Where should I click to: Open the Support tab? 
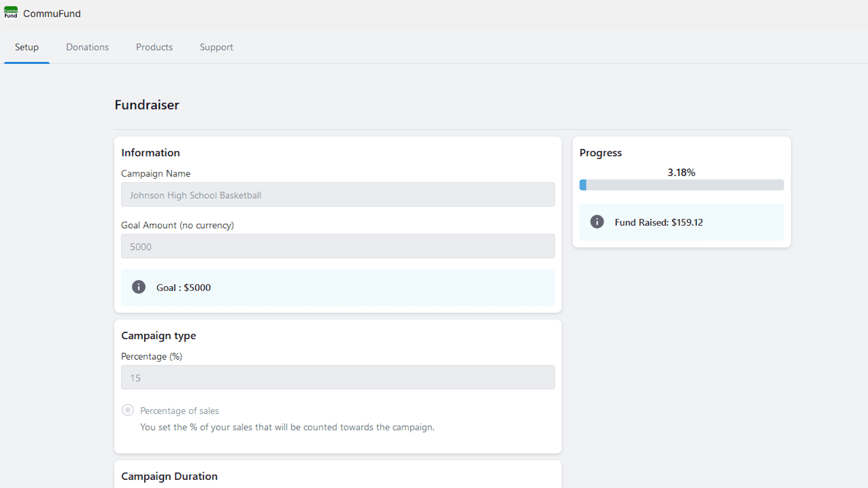point(216,47)
